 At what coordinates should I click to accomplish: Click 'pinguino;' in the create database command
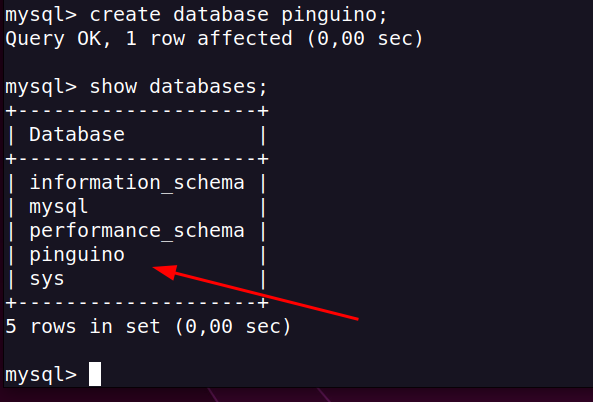click(335, 16)
